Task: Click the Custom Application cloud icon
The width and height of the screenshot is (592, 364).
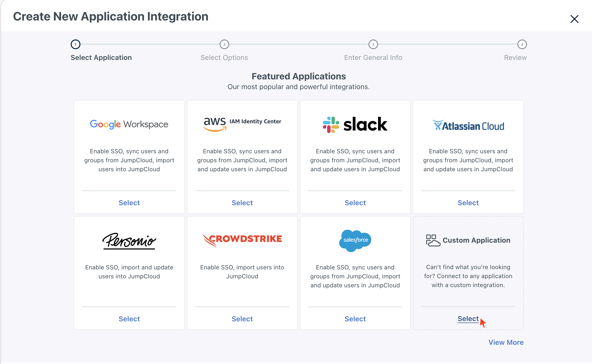Action: [433, 240]
